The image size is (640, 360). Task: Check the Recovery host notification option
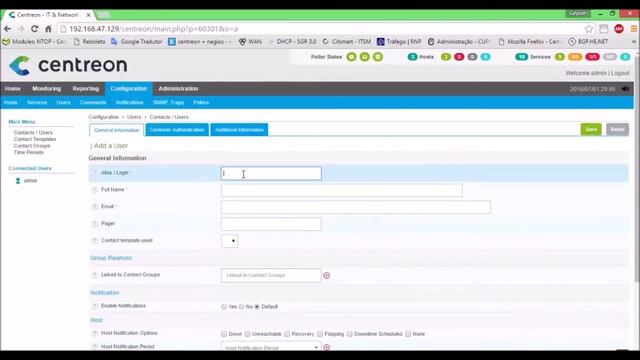tap(287, 334)
